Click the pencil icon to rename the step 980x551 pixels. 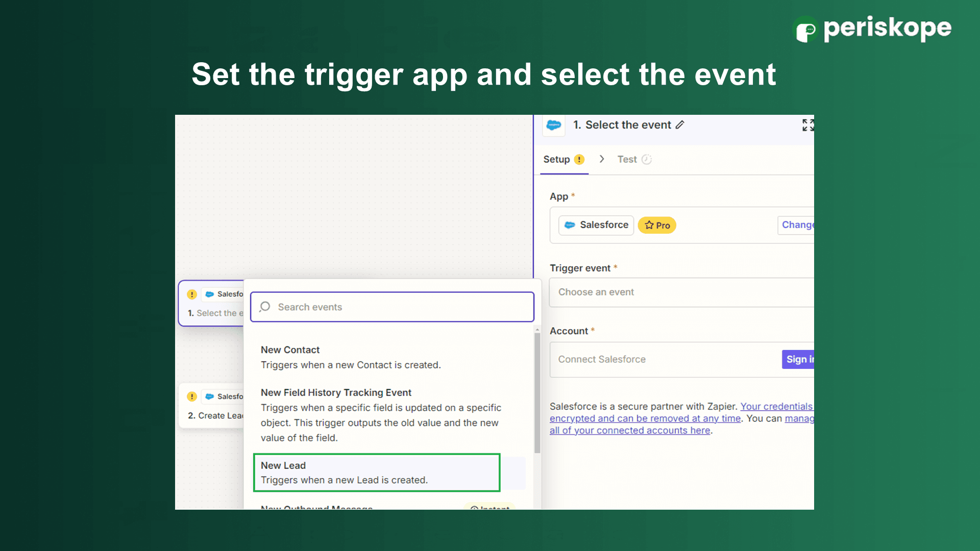(680, 125)
